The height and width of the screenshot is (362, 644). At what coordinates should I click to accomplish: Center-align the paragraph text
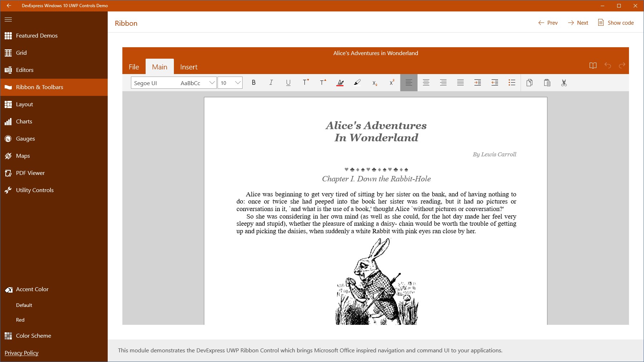[426, 83]
